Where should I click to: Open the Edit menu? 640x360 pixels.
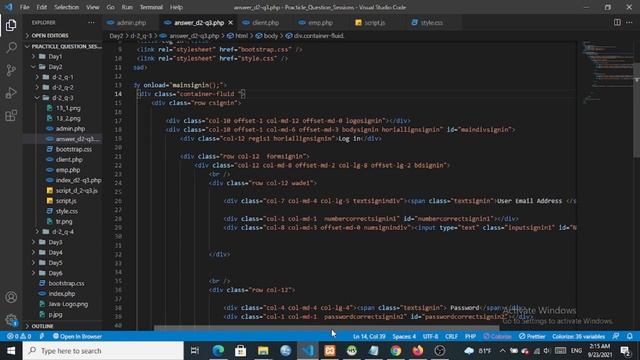[42, 7]
